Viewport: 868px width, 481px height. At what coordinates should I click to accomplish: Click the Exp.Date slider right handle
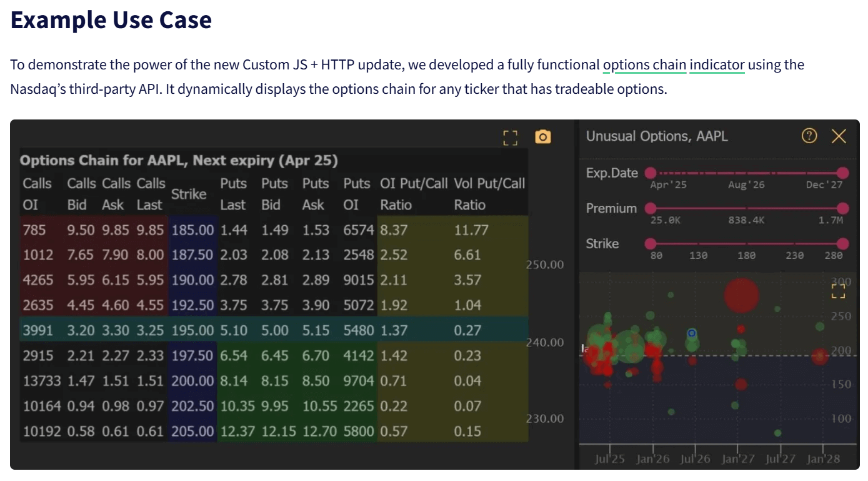pos(842,173)
